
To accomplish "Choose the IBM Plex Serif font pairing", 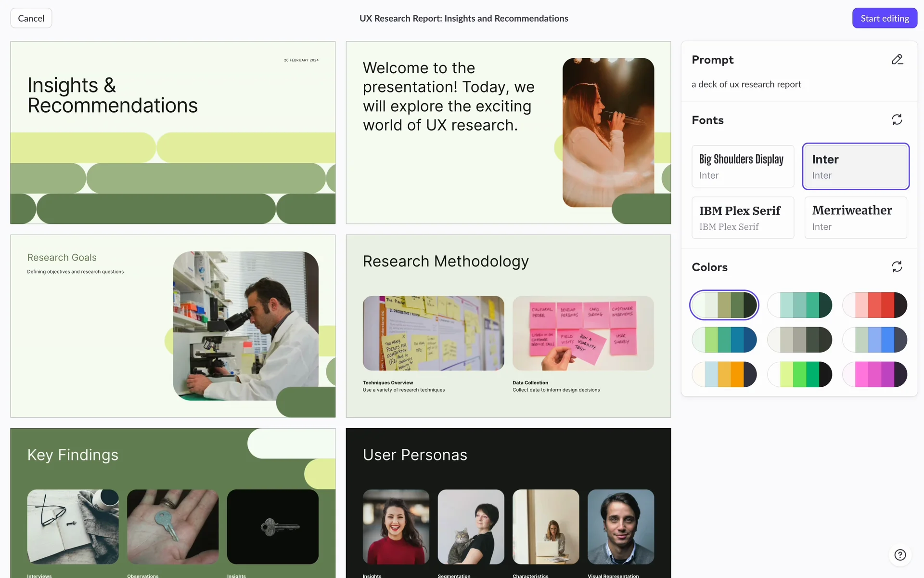I will [x=743, y=218].
